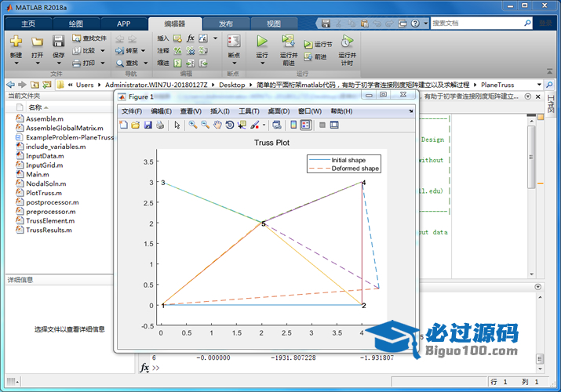Click Zoom In tool in Figure 1
The width and height of the screenshot is (561, 392).
tap(193, 125)
